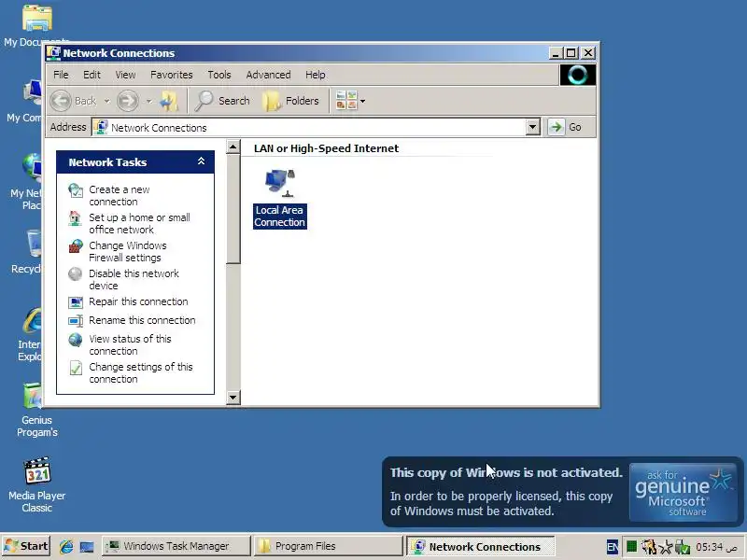Click the Repair connection icon
This screenshot has height=560, width=747.
pyautogui.click(x=76, y=301)
